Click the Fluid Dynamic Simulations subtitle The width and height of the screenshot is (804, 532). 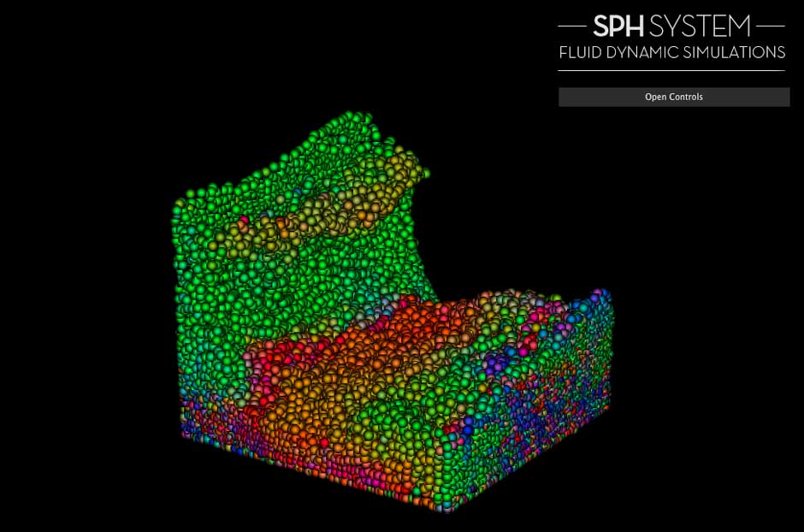point(671,52)
